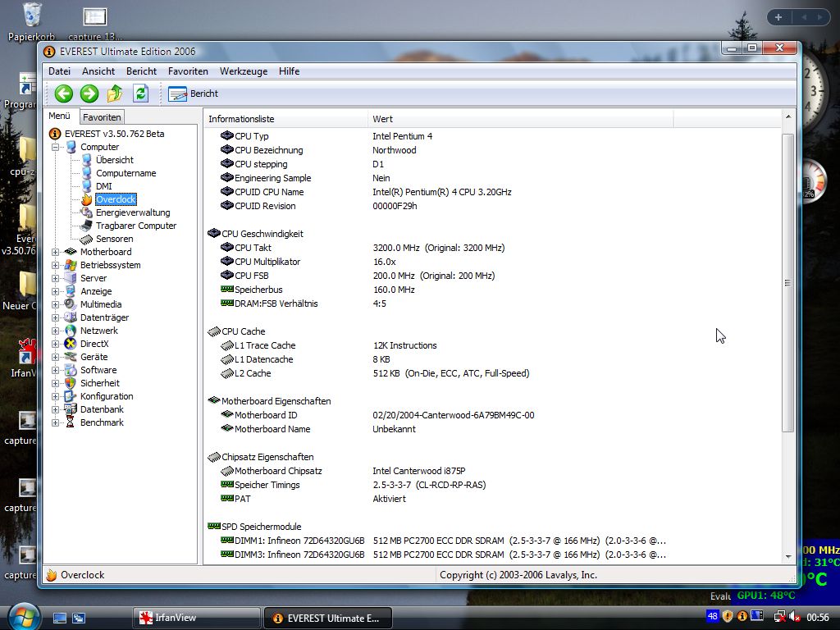Select the Tragbarer Computer laptop icon
This screenshot has height=630, width=840.
click(86, 226)
